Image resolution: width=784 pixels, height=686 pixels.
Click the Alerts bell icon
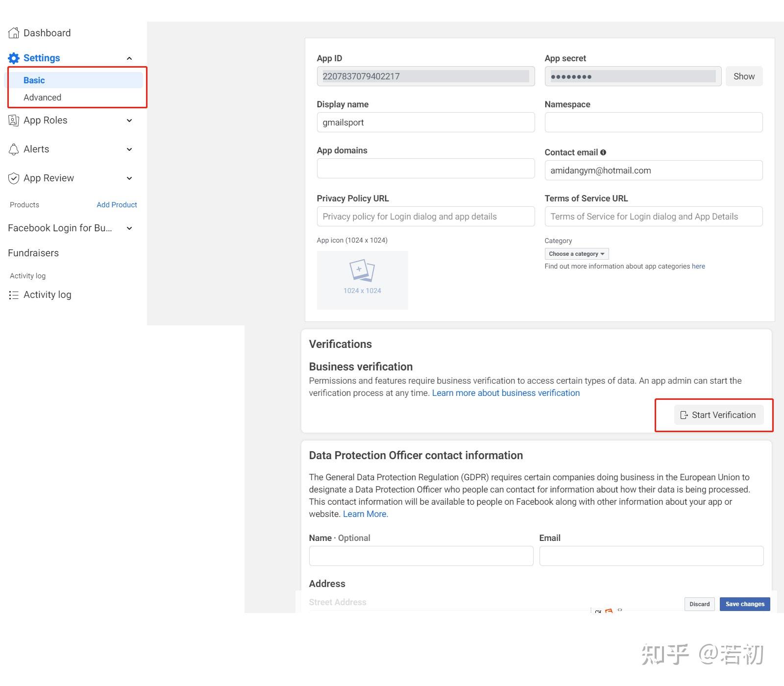tap(14, 149)
